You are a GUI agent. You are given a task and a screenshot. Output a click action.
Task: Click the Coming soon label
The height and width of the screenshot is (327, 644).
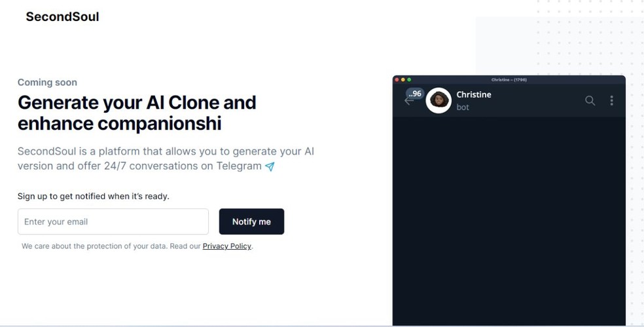(x=47, y=83)
